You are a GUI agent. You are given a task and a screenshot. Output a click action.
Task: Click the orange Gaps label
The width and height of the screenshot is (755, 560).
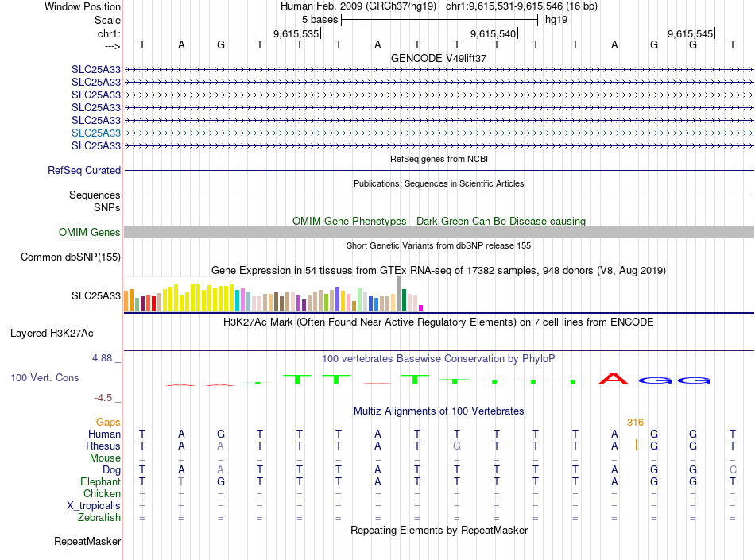(108, 422)
